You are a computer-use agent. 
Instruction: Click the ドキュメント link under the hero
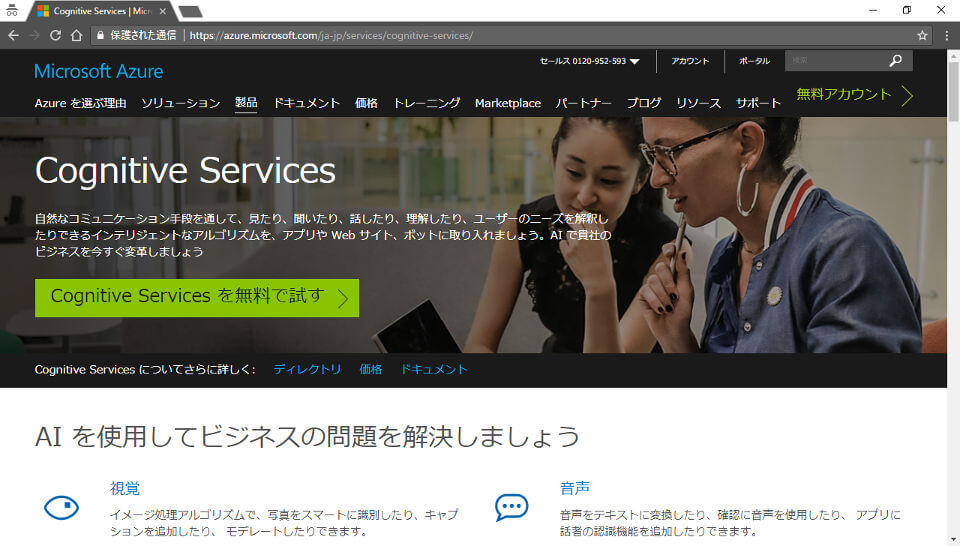(434, 370)
